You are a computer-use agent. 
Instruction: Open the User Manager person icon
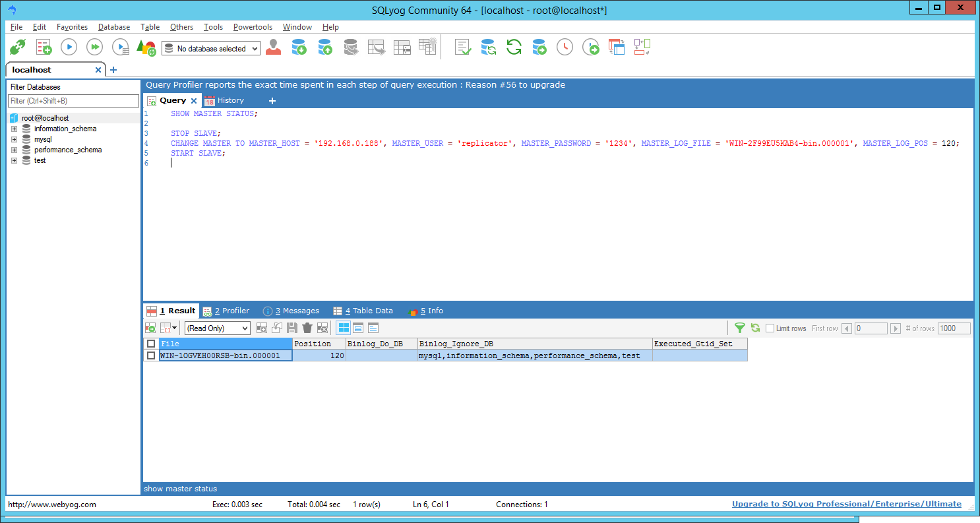[273, 47]
